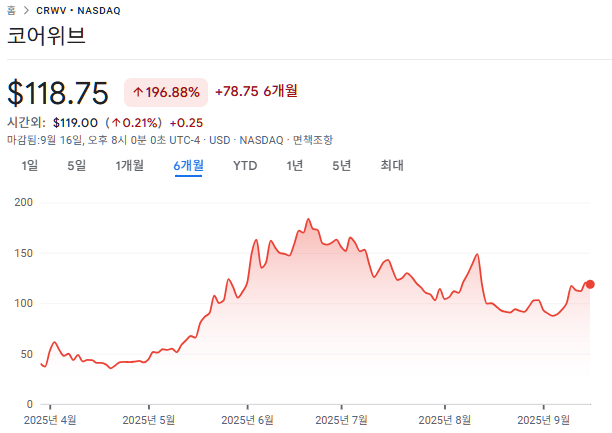This screenshot has height=433, width=612.
Task: Click the 2025년 8월 axis label
Action: click(445, 420)
